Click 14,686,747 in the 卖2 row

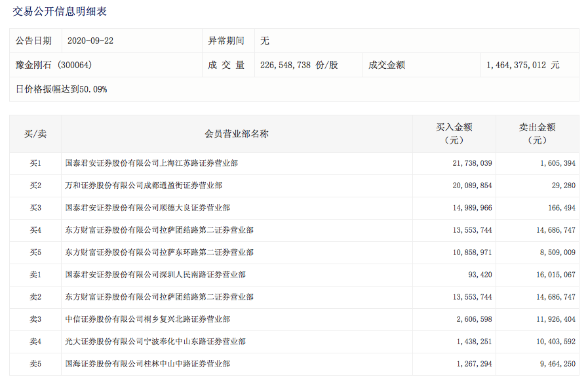tap(556, 298)
